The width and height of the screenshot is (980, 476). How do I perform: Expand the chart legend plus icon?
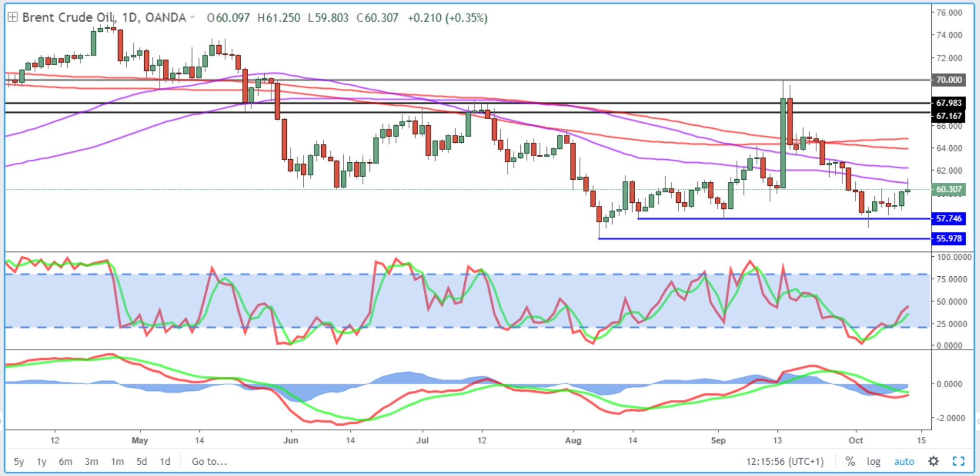coord(12,17)
